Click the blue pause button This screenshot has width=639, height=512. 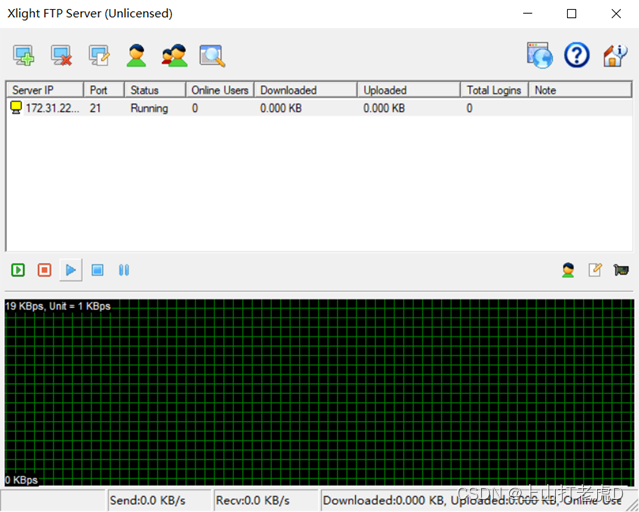click(x=124, y=270)
